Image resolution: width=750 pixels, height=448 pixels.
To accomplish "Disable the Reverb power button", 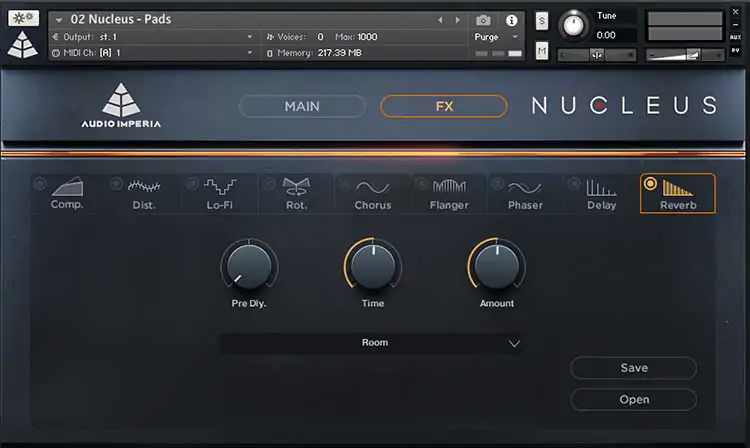I will coord(650,183).
